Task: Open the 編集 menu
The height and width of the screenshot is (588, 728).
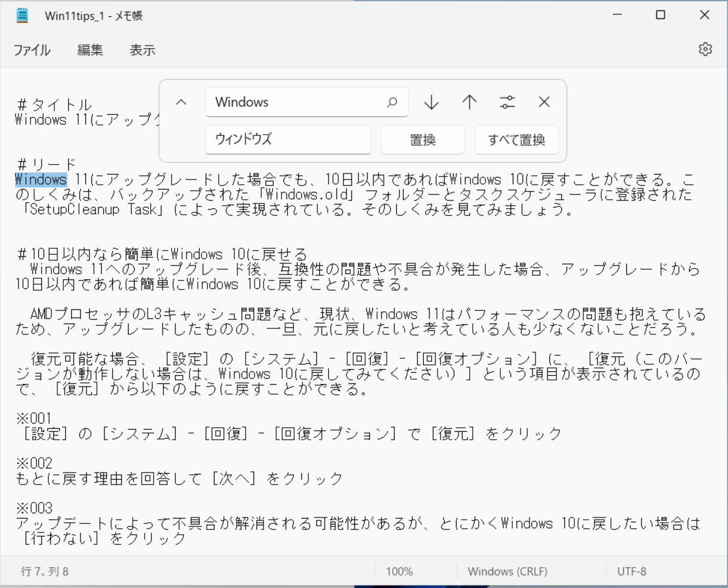Action: tap(90, 50)
